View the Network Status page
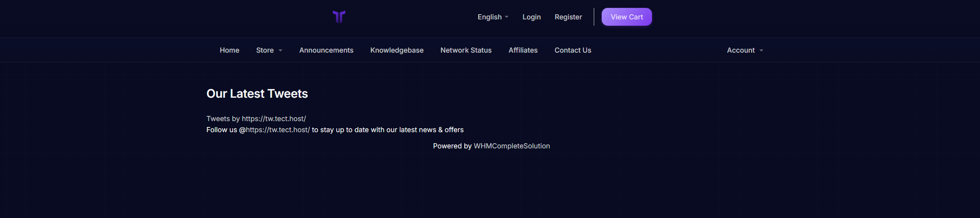980x218 pixels. [x=466, y=50]
